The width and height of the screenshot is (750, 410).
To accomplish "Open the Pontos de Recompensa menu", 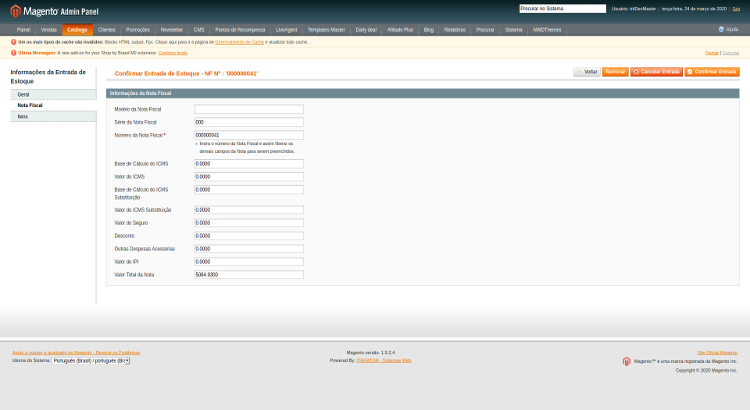I will (x=240, y=30).
